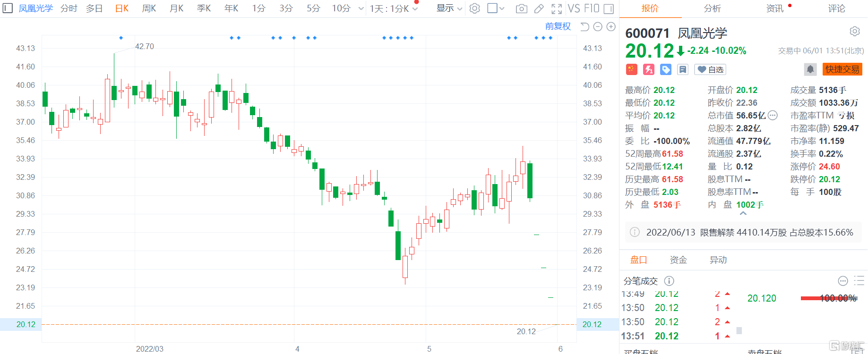Click the 凤凰光学 stock name link
The image size is (868, 354).
[x=35, y=8]
